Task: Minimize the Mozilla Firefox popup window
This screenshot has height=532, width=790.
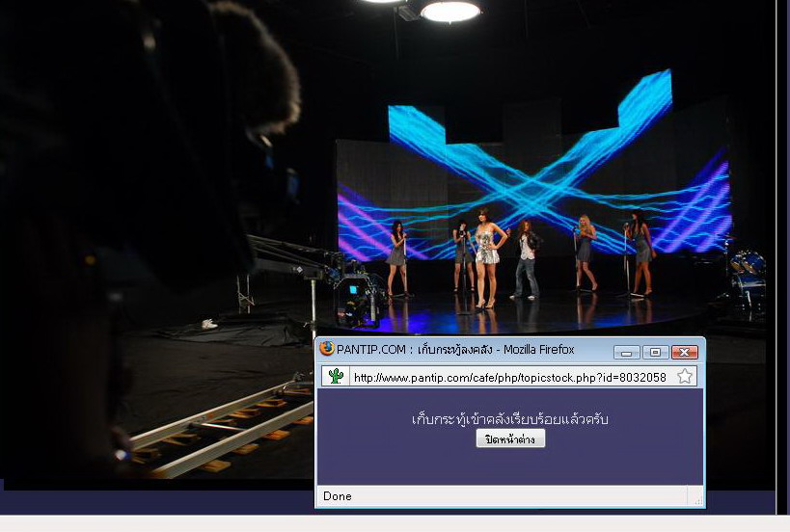Action: point(627,353)
